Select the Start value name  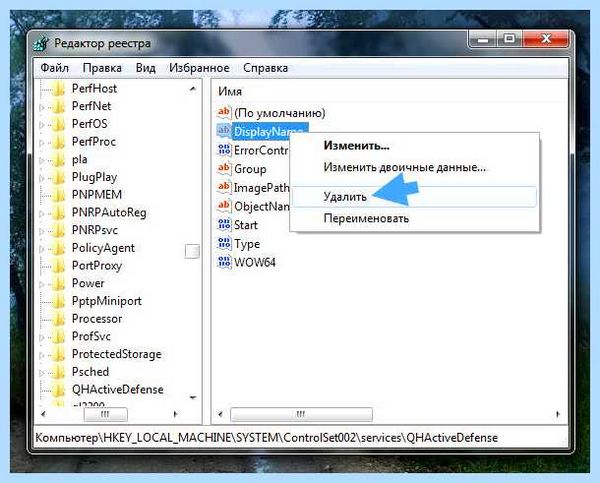click(x=246, y=225)
